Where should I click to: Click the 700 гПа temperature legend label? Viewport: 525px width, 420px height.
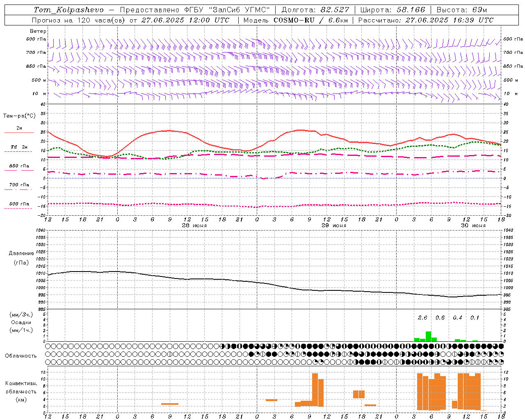[x=19, y=185]
